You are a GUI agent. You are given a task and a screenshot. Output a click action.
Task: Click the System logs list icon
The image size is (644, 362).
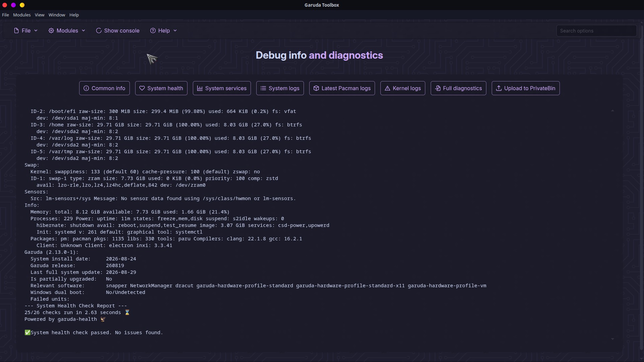click(x=263, y=88)
